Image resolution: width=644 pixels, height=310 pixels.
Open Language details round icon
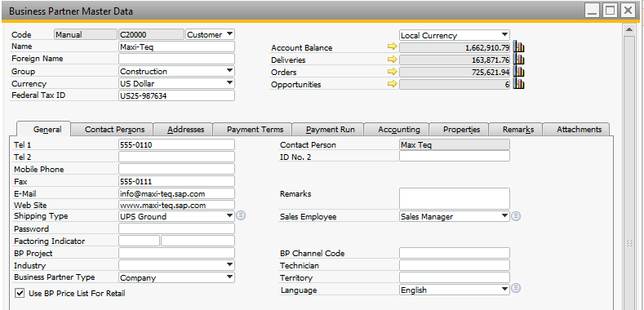517,289
